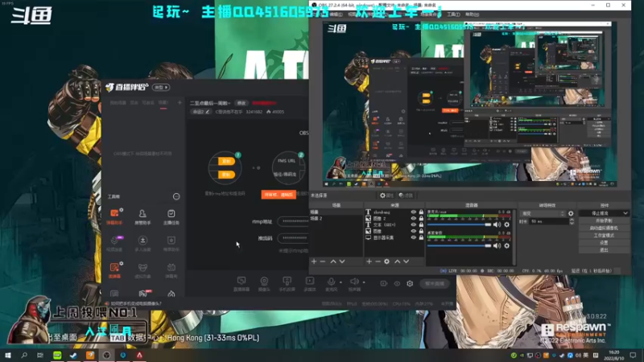Open the '帮助(H)' menu in OBS
644x362 pixels.
coord(472,14)
